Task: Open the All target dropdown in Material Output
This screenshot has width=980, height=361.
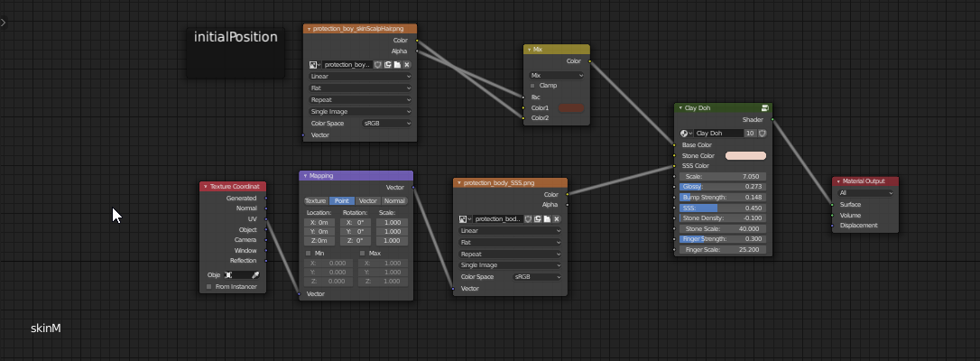Action: pyautogui.click(x=865, y=193)
